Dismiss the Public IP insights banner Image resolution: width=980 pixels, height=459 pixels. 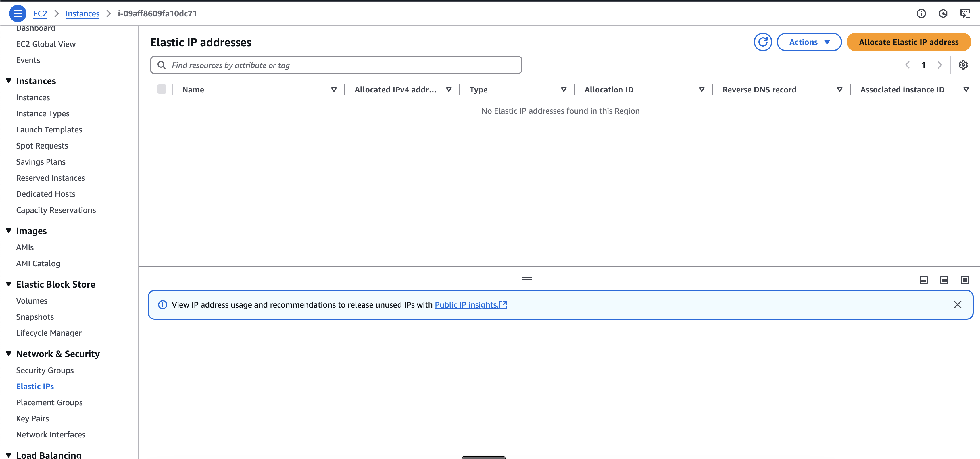click(x=957, y=304)
